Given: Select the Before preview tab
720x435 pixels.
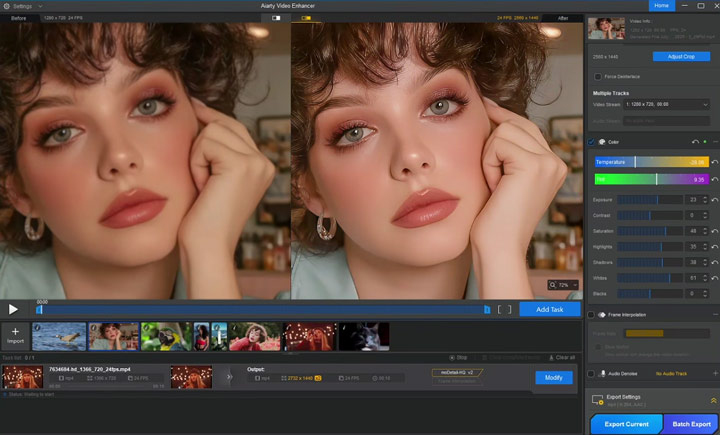Looking at the screenshot, I should 18,18.
